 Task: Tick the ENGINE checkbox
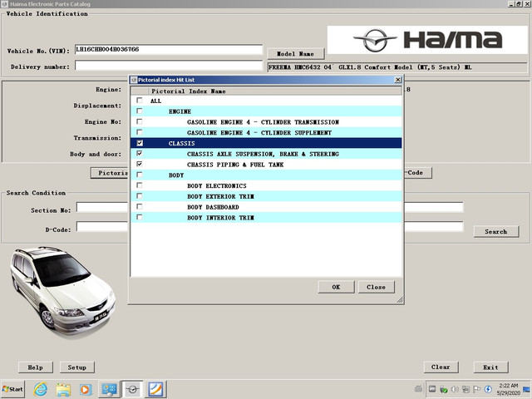coord(139,111)
